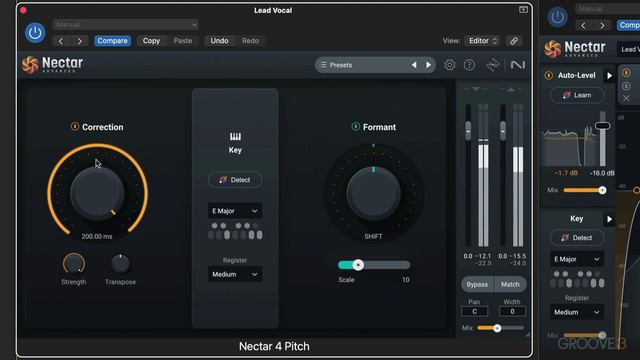
Task: Click the Transpose knob
Action: pos(120,264)
